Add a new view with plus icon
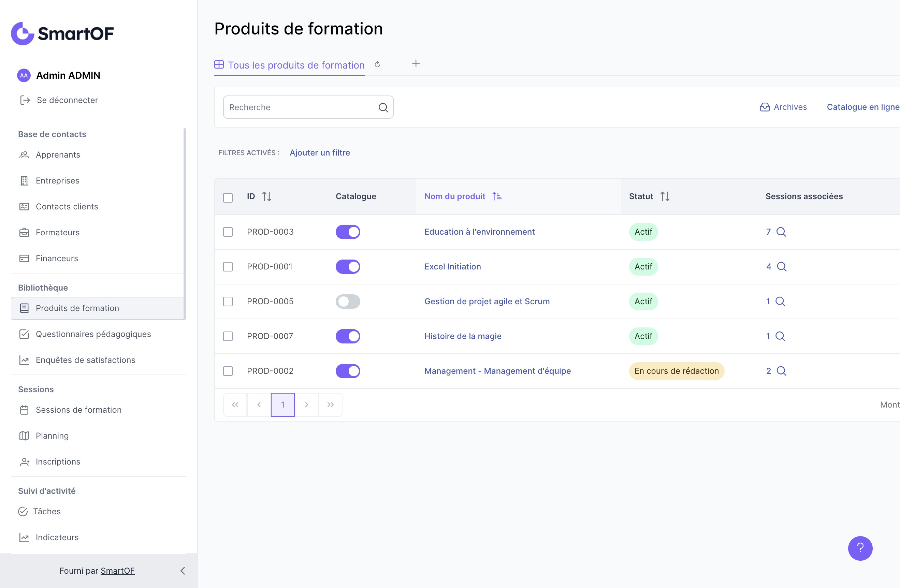 click(416, 63)
